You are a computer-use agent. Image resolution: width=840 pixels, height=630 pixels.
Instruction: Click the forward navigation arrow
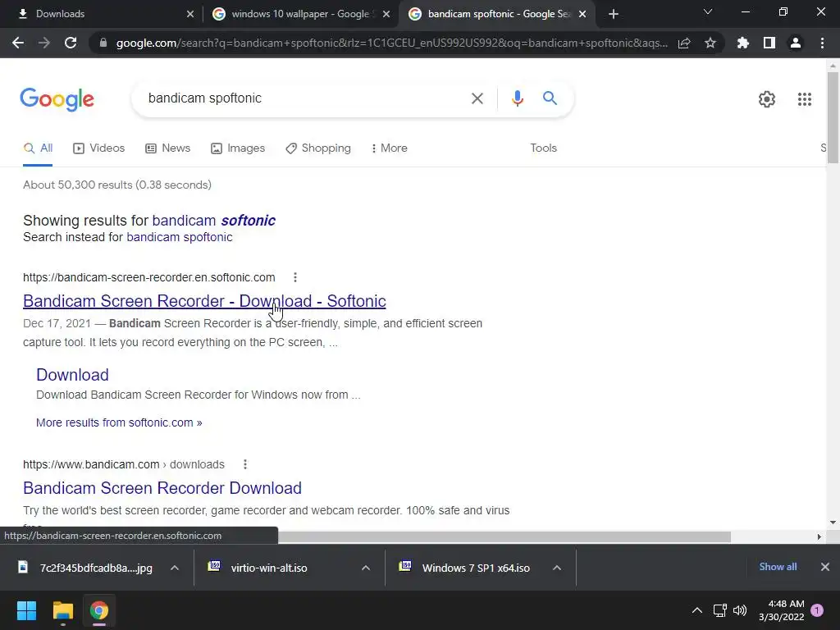coord(44,43)
